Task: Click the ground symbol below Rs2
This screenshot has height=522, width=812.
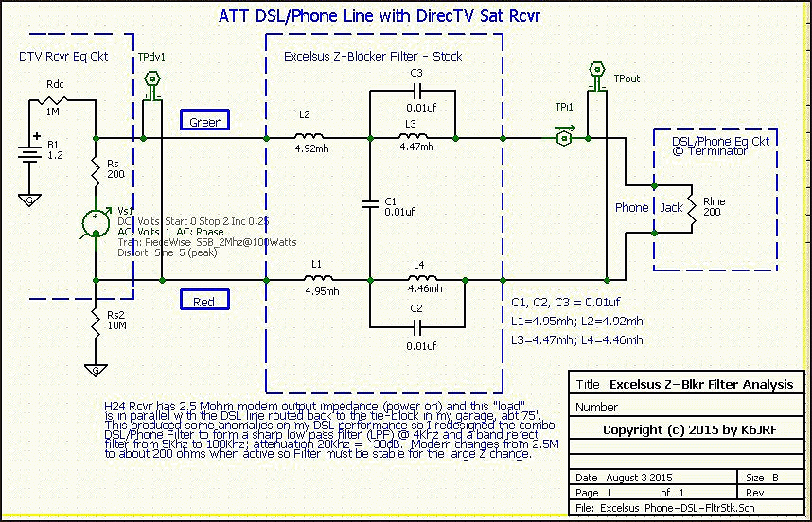Action: pyautogui.click(x=96, y=370)
